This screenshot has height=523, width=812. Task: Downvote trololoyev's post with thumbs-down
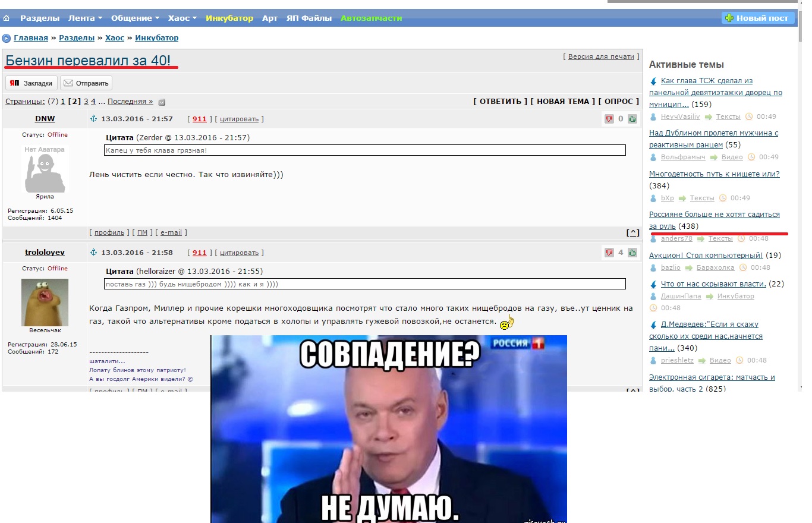[x=609, y=253]
